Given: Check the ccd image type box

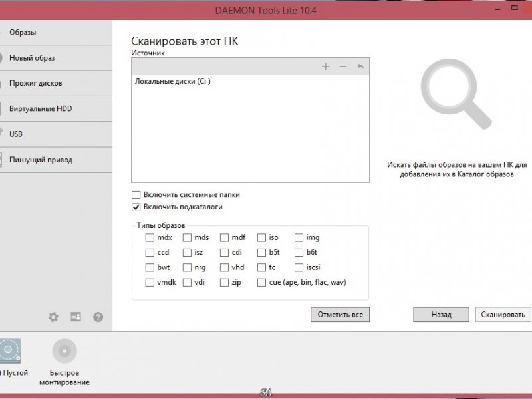Looking at the screenshot, I should point(150,253).
